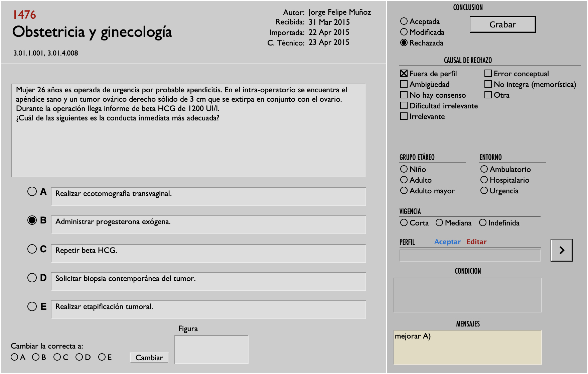The width and height of the screenshot is (588, 374).
Task: Click the 'Administrar progesterona exógena' answer field
Action: (x=208, y=225)
